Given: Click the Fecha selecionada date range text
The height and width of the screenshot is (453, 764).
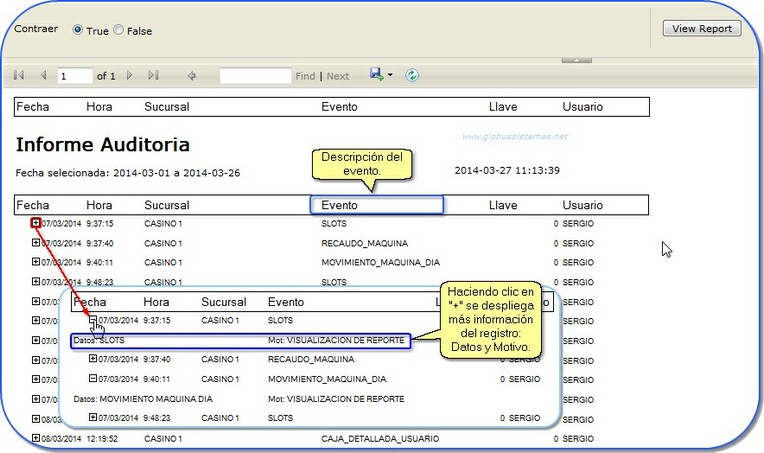Looking at the screenshot, I should point(128,173).
